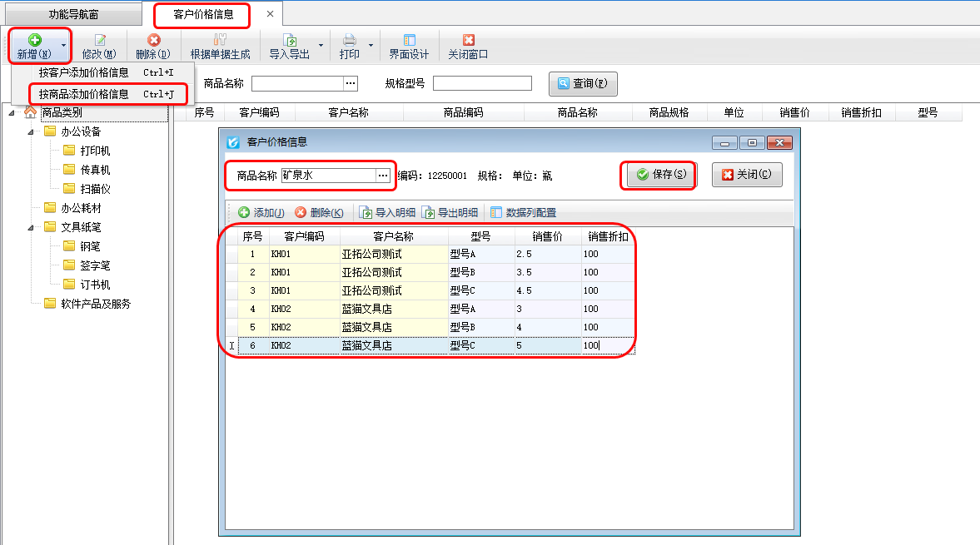Viewport: 980px width, 545px height.
Task: Select 按客户添加价格信息 menu entry
Action: coord(84,72)
